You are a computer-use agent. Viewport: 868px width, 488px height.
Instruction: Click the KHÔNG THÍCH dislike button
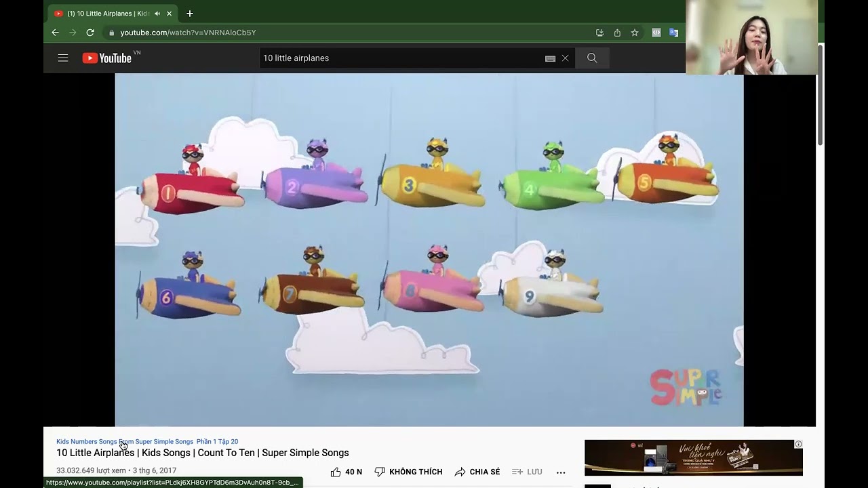(408, 472)
